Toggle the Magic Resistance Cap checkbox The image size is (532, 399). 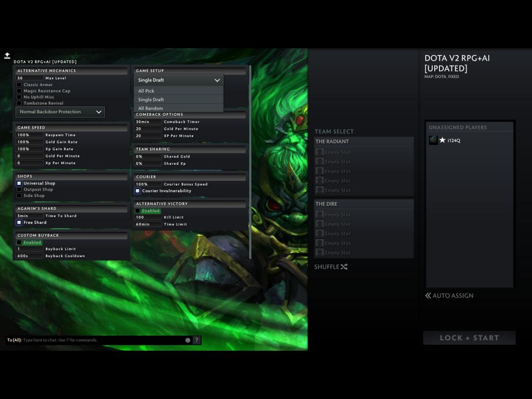tap(19, 91)
